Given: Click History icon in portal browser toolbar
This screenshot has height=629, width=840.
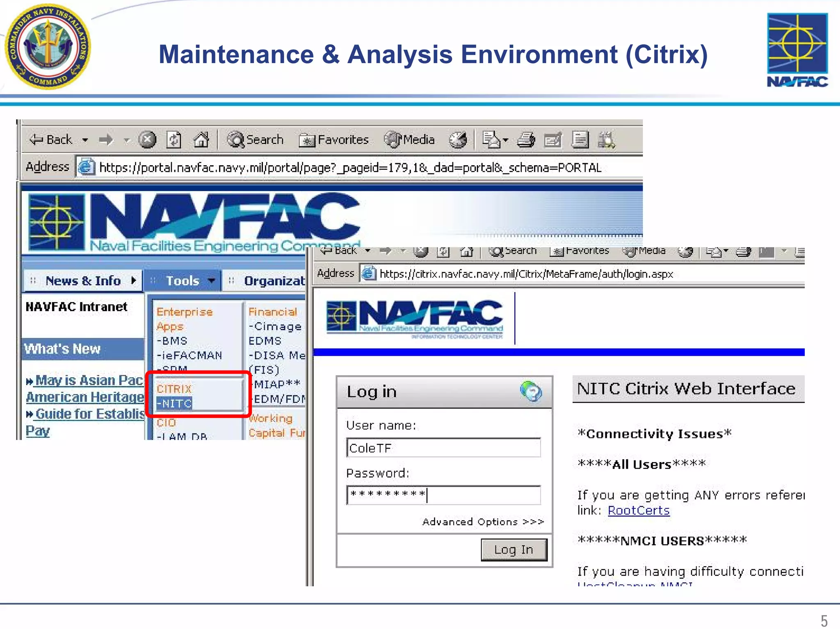Looking at the screenshot, I should coord(458,140).
